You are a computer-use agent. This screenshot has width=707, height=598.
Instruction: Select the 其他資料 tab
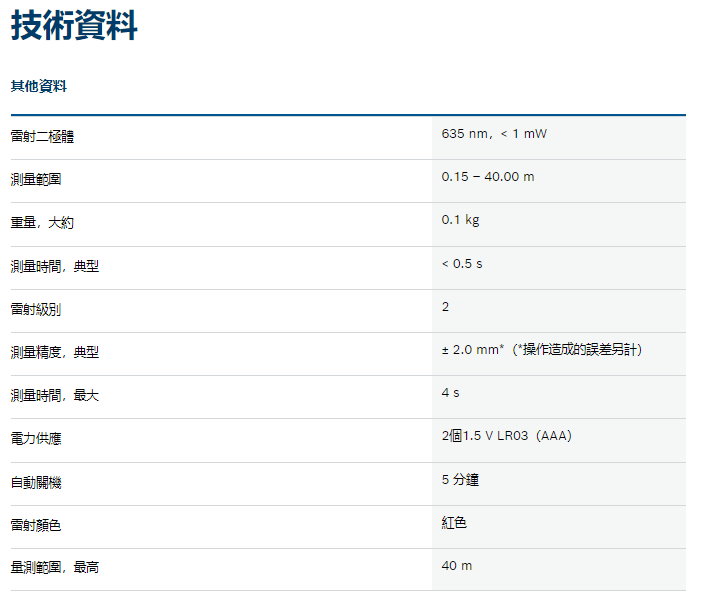coord(38,87)
